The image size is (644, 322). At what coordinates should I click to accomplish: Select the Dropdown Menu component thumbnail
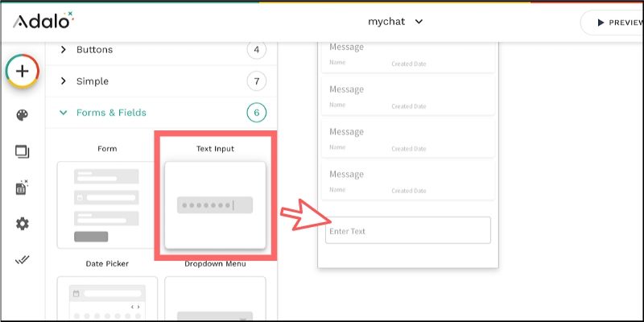coord(215,299)
